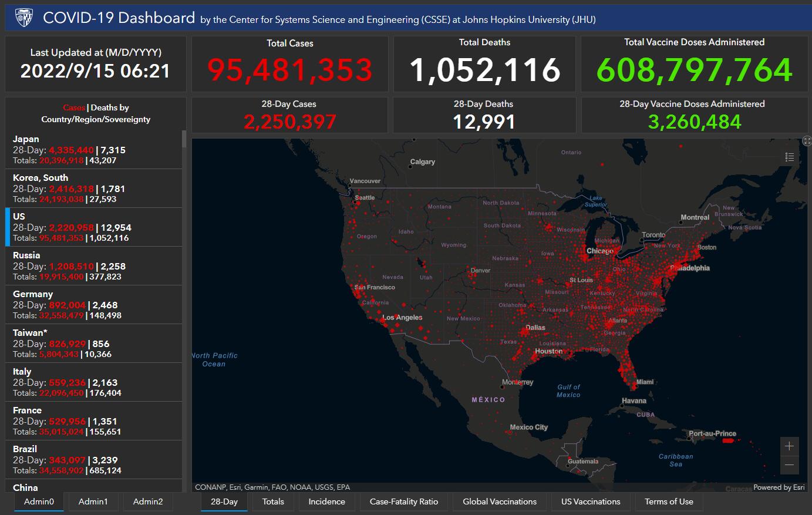Viewport: 812px width, 515px height.
Task: Click the Denver label on the map
Action: [x=480, y=271]
